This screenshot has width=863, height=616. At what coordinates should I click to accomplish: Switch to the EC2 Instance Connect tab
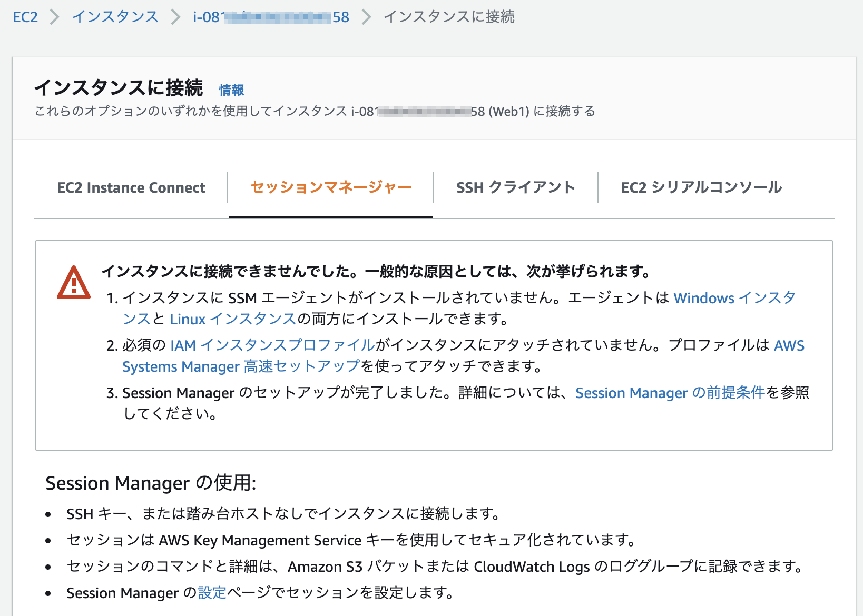(x=131, y=187)
